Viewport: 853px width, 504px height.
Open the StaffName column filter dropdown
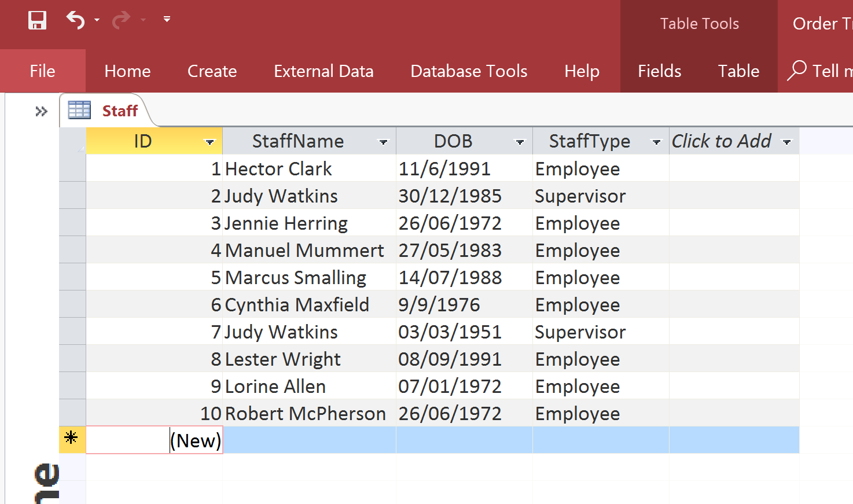tap(383, 142)
